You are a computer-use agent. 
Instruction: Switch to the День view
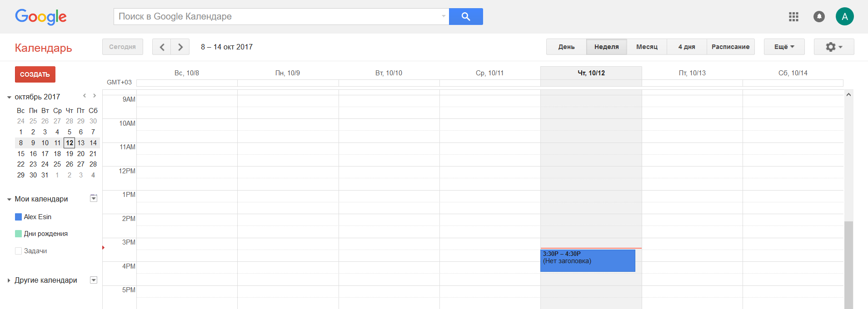coord(566,47)
